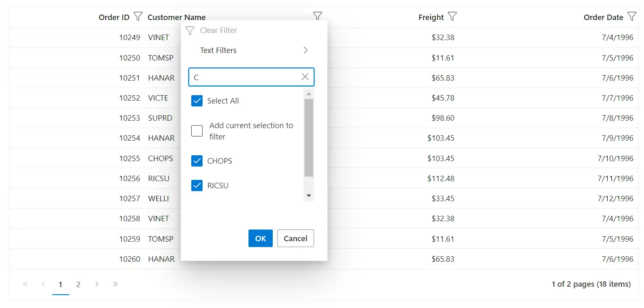Go to page 2
Viewport: 644px width, 308px height.
pos(78,284)
